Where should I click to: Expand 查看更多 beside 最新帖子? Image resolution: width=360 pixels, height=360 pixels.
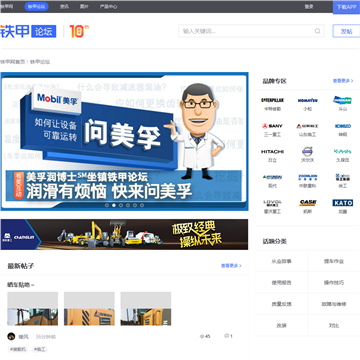(x=231, y=266)
